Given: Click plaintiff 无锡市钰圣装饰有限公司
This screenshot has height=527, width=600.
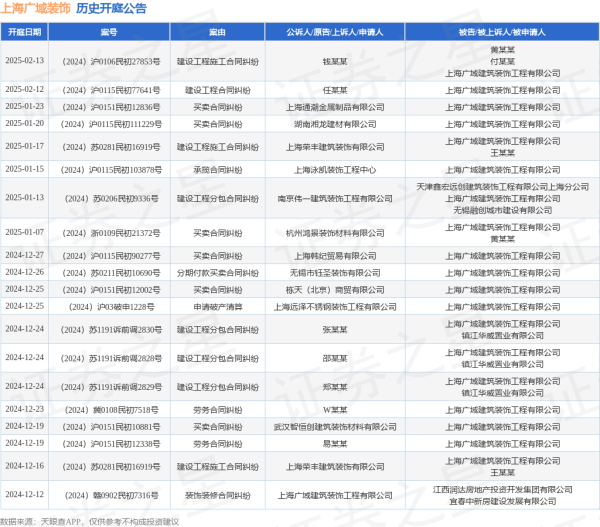Looking at the screenshot, I should 335,273.
